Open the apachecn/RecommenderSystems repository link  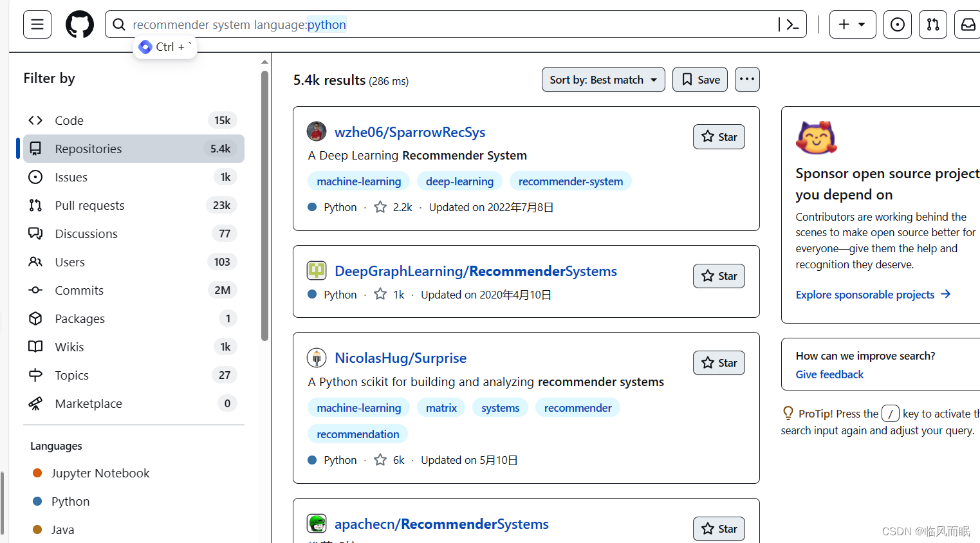click(x=441, y=524)
